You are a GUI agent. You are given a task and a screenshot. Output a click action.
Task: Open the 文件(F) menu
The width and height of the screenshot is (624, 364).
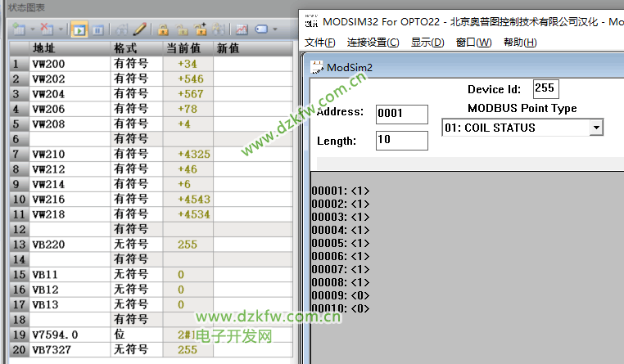[319, 43]
